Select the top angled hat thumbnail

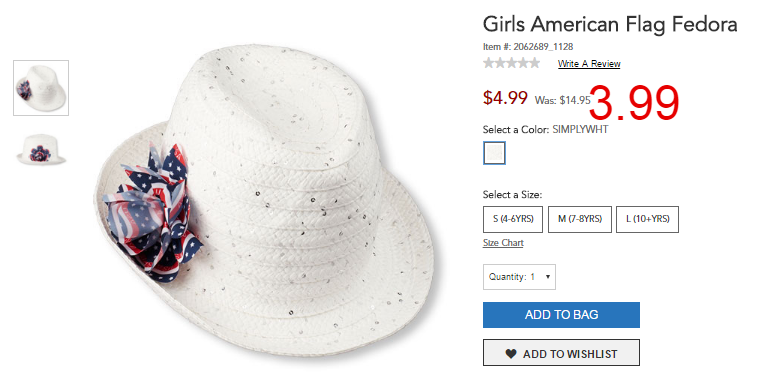41,88
